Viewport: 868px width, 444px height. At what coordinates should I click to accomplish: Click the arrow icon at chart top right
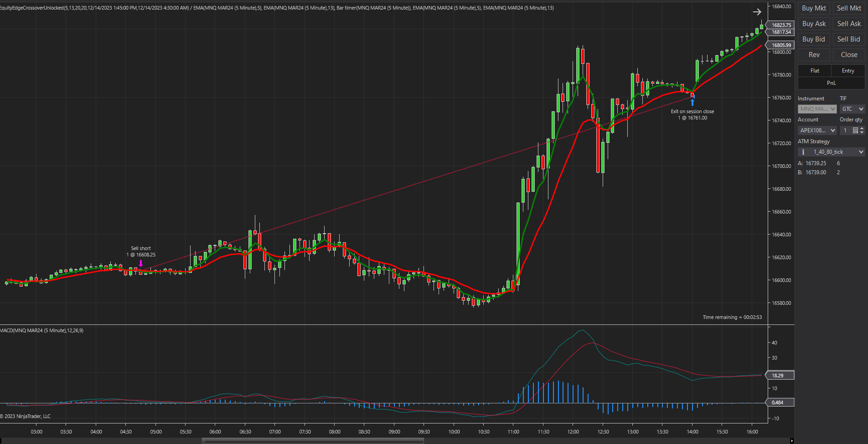757,12
